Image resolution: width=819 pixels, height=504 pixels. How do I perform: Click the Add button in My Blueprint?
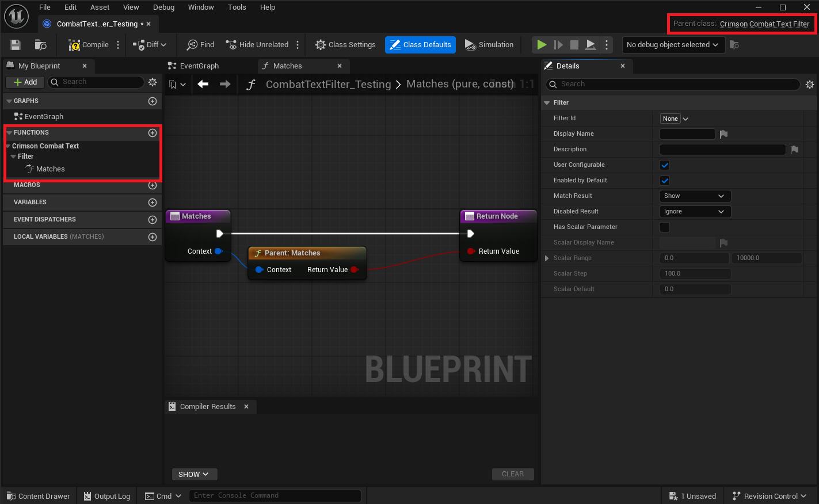click(25, 82)
